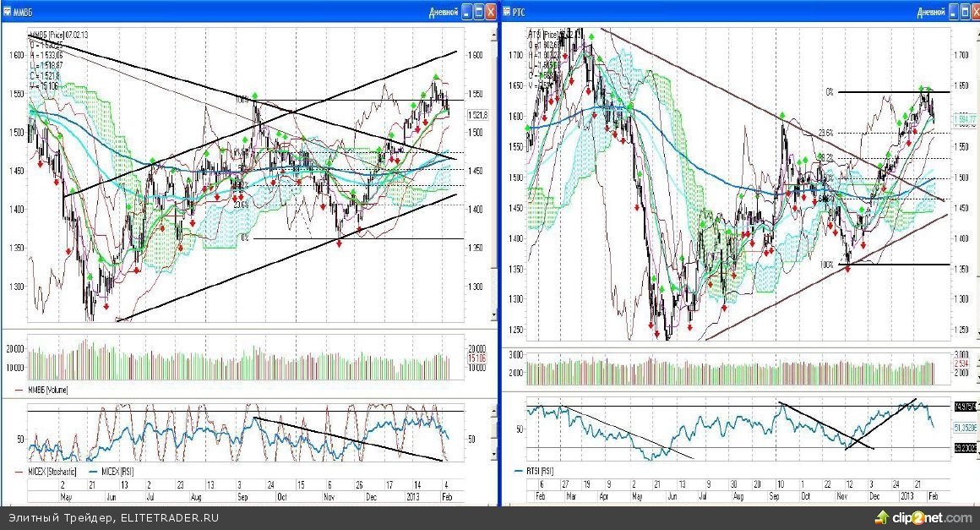This screenshot has height=530, width=980.
Task: Click the ММВБ chart window icon
Action: click(8, 13)
